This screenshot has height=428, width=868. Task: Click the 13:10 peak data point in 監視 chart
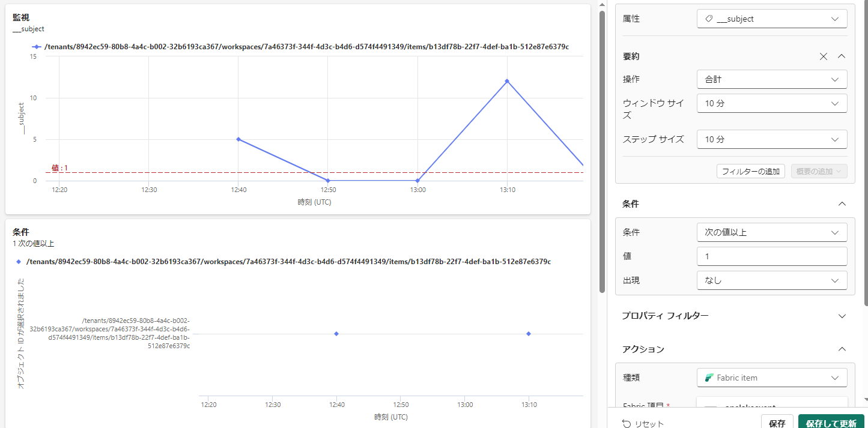(507, 81)
